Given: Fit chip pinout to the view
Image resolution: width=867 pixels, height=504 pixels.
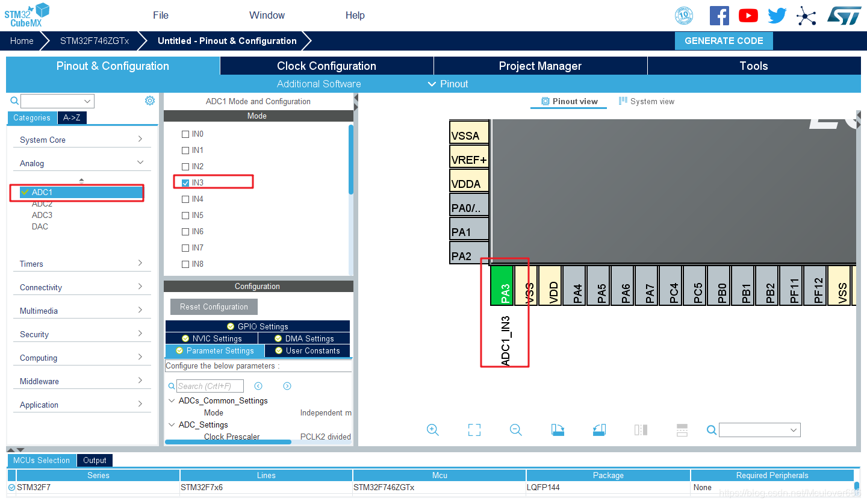Looking at the screenshot, I should click(474, 430).
